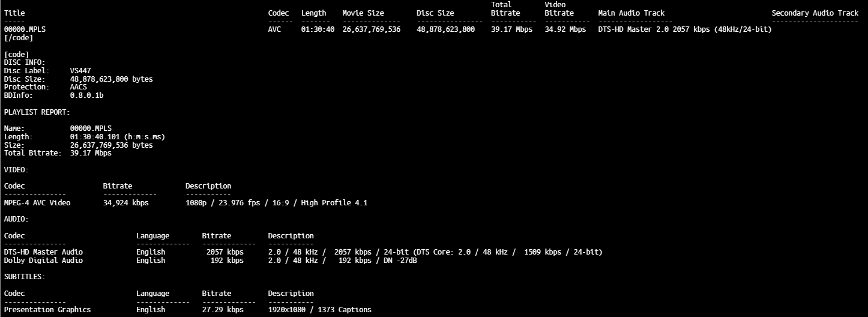The width and height of the screenshot is (868, 317).
Task: Click the BDInfo version 0.8.0.1b
Action: coord(86,95)
